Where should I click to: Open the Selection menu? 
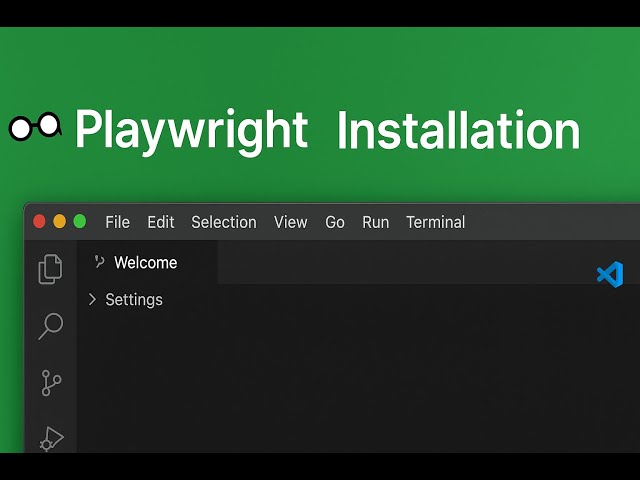point(224,222)
